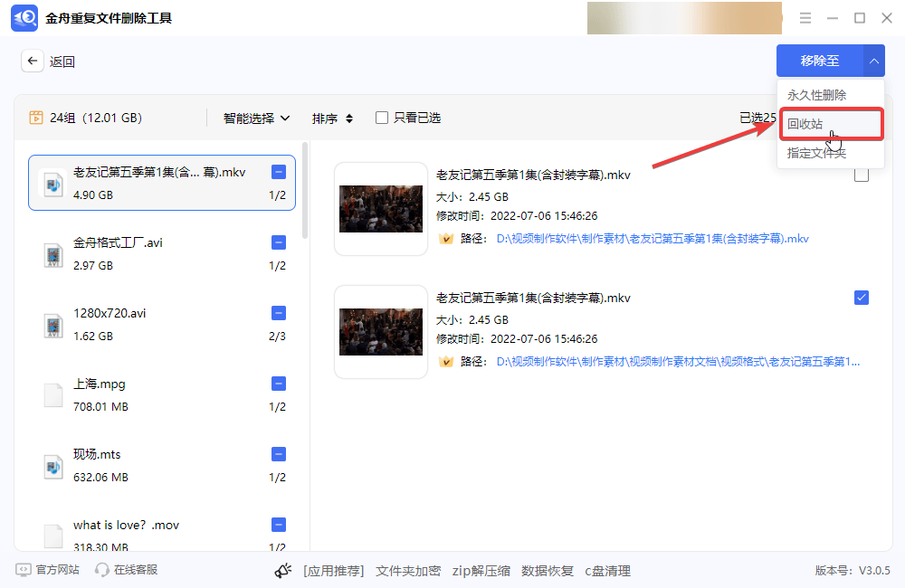Click the file icon for 现场.mts
This screenshot has height=588, width=905.
pos(53,466)
